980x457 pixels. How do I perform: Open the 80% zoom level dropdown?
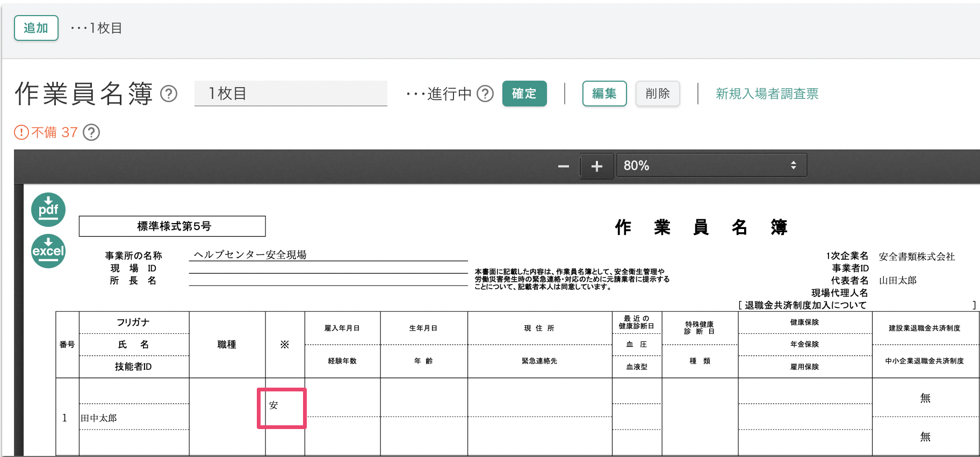711,166
